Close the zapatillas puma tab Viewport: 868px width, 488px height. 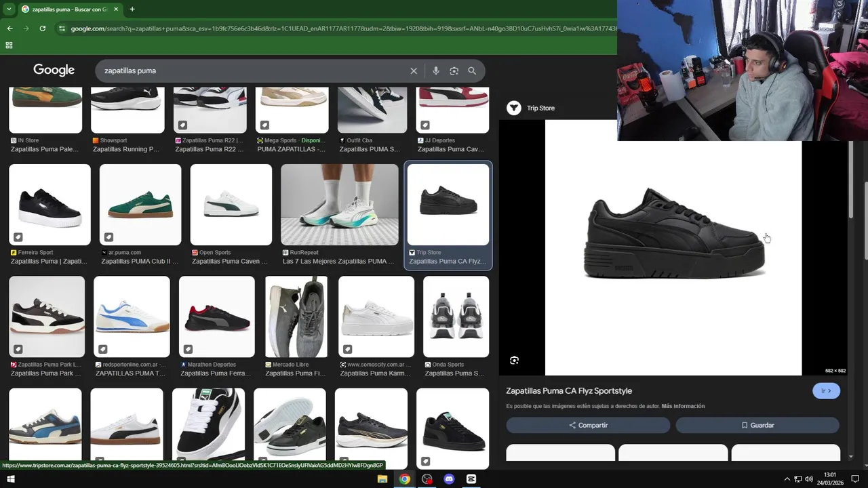coord(115,9)
